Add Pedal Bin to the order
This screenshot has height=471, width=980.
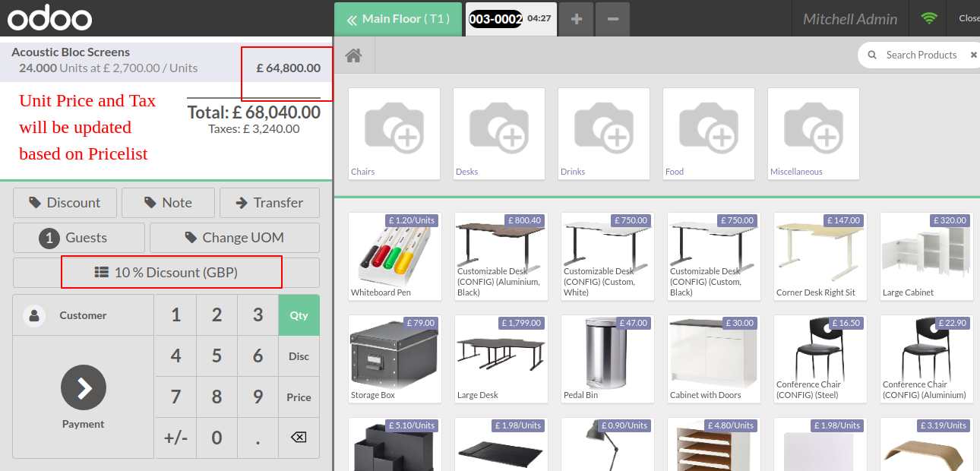tap(607, 359)
